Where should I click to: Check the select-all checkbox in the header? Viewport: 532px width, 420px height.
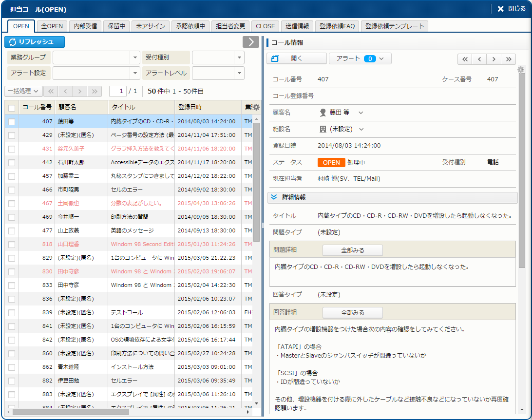[12, 108]
